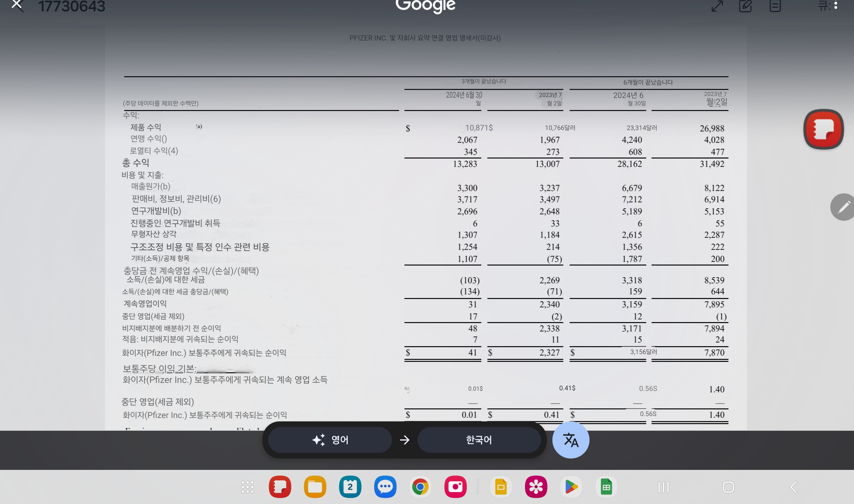Open the edit note icon in header

point(745,6)
